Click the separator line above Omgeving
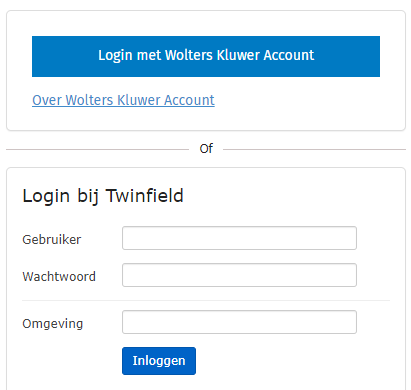This screenshot has height=390, width=411. [206, 300]
